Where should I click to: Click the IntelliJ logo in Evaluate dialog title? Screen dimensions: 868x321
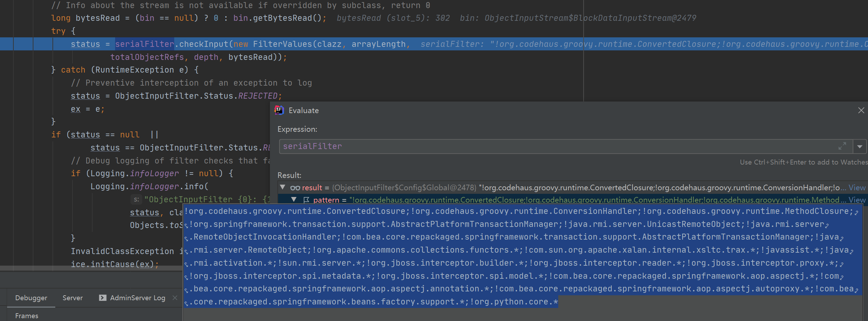tap(279, 110)
